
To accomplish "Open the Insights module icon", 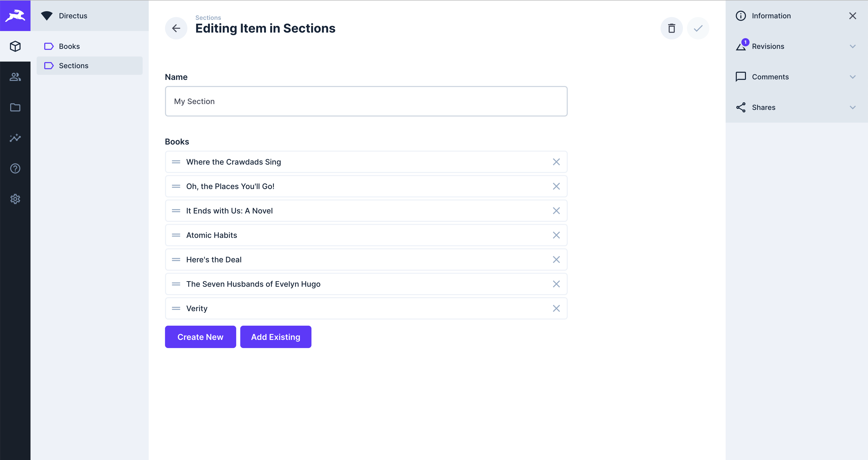I will [16, 138].
